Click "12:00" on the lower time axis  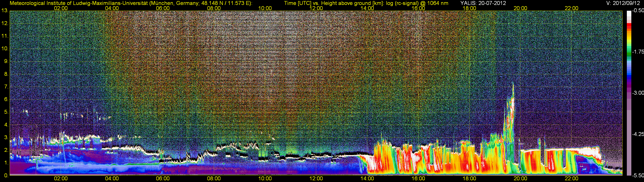tap(316, 179)
